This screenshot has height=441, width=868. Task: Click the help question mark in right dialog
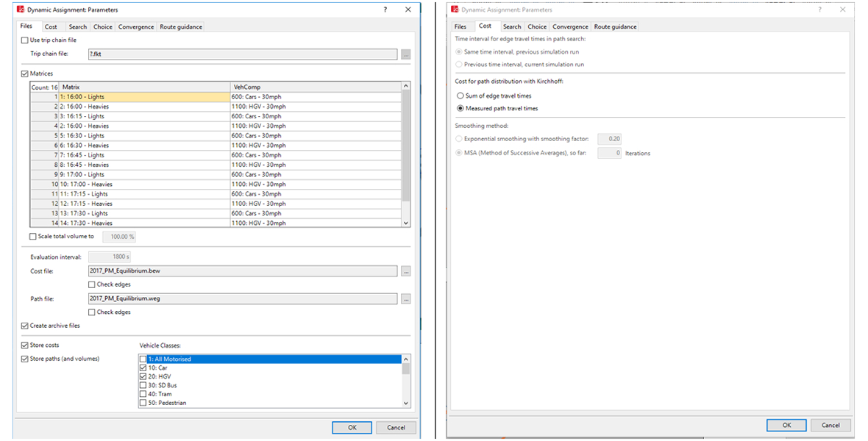[x=820, y=10]
